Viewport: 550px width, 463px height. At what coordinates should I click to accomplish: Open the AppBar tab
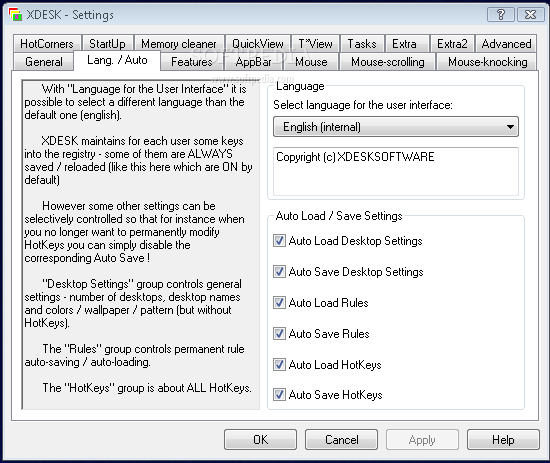[254, 62]
